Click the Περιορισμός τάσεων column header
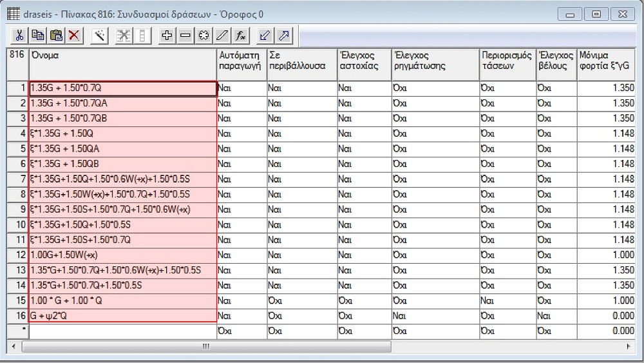 point(507,64)
